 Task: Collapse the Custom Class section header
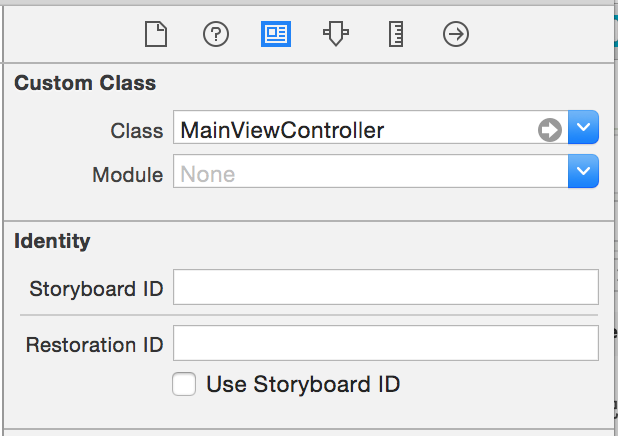pyautogui.click(x=85, y=83)
